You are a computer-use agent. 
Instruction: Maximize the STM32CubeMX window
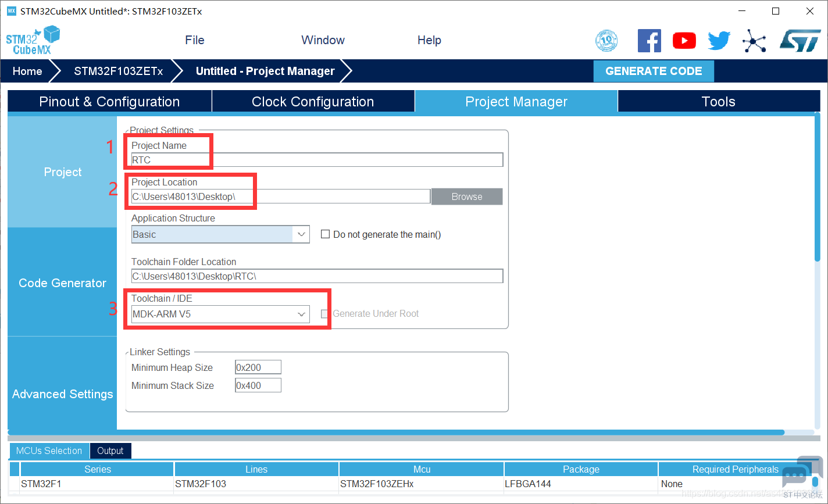[776, 11]
